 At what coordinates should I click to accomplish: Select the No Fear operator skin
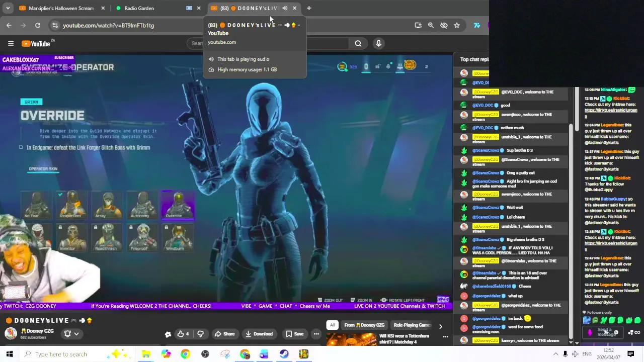36,205
